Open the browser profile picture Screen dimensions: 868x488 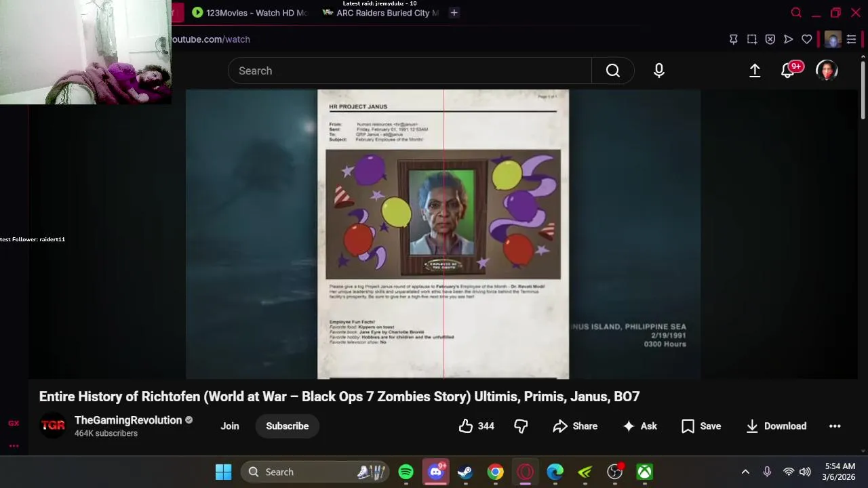coord(833,39)
